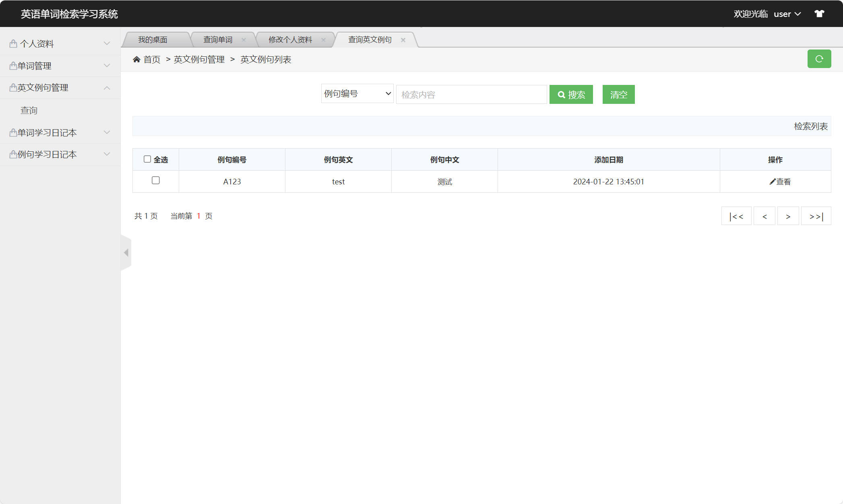Click the magnifier icon inside the 搜索 button

tap(562, 94)
